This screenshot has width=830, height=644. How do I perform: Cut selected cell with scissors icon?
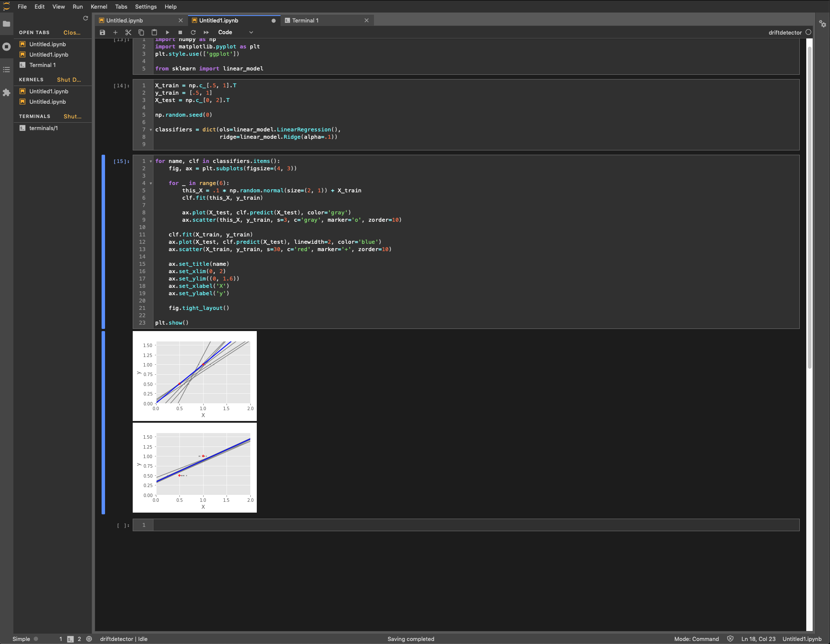click(128, 32)
